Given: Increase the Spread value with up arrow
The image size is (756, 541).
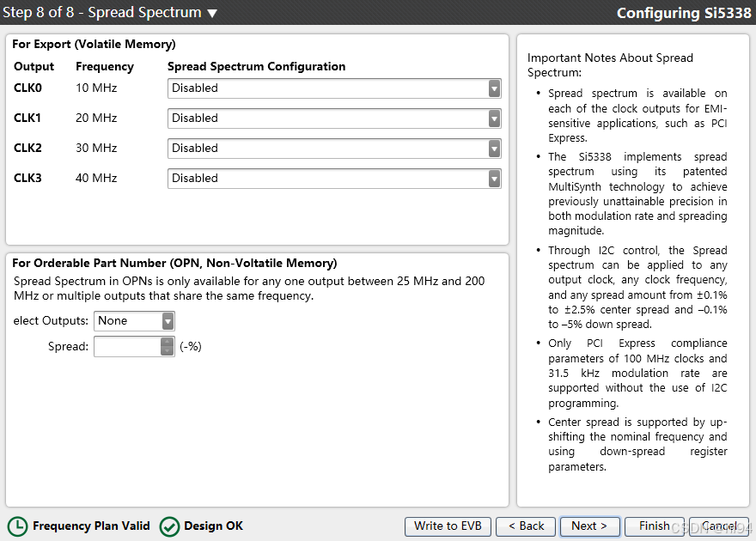Looking at the screenshot, I should pyautogui.click(x=167, y=342).
